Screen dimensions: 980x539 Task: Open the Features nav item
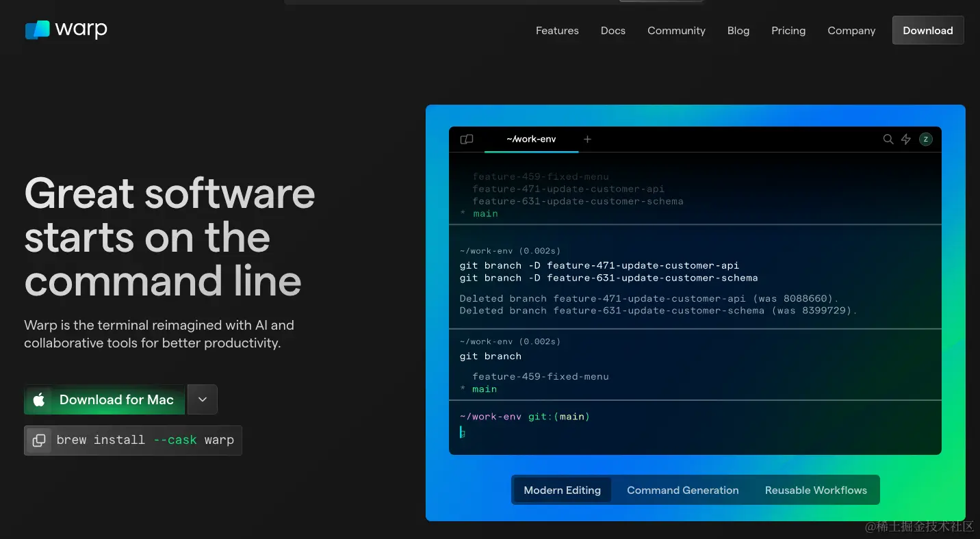coord(557,30)
